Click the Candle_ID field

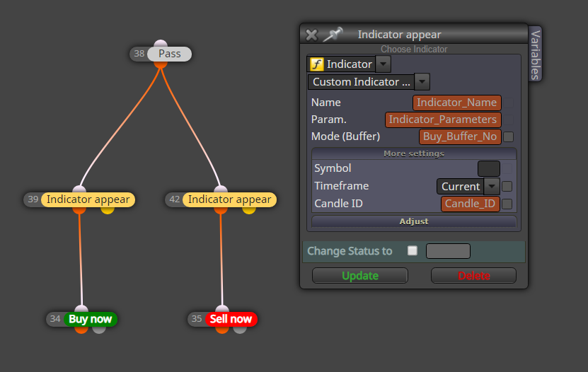(x=471, y=204)
